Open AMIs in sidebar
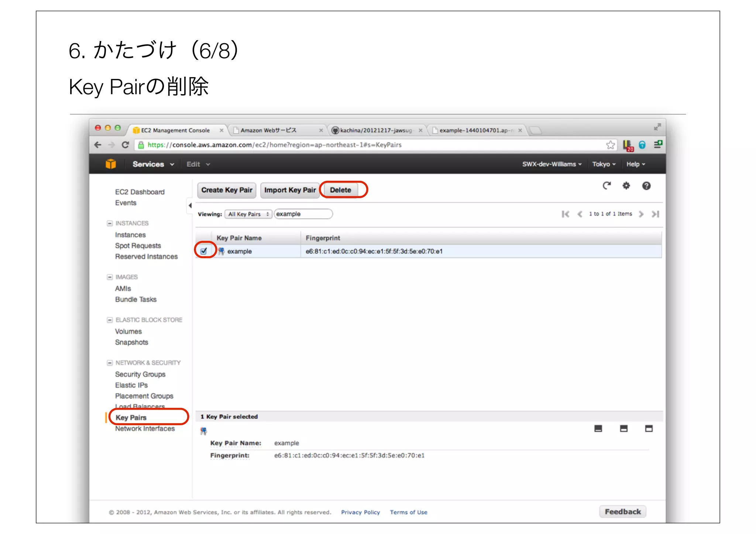Screen dimensions: 756x534 pos(123,289)
